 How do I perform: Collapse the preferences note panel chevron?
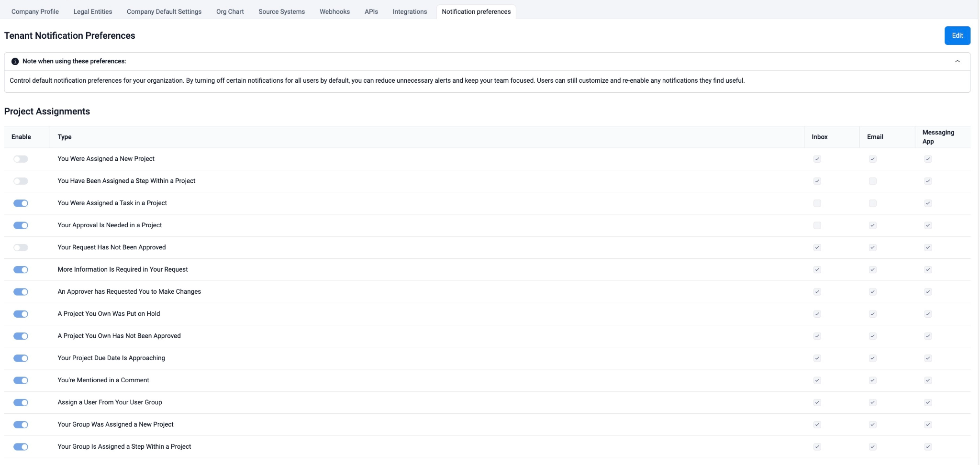coord(957,61)
